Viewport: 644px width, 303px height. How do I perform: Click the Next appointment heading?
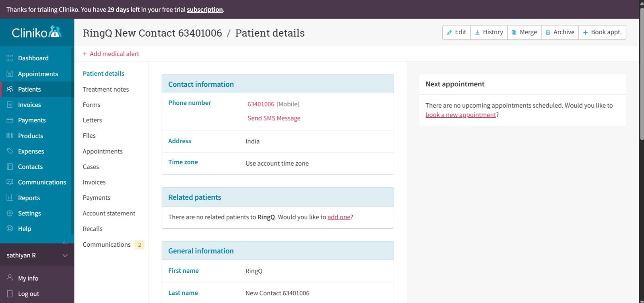[455, 84]
